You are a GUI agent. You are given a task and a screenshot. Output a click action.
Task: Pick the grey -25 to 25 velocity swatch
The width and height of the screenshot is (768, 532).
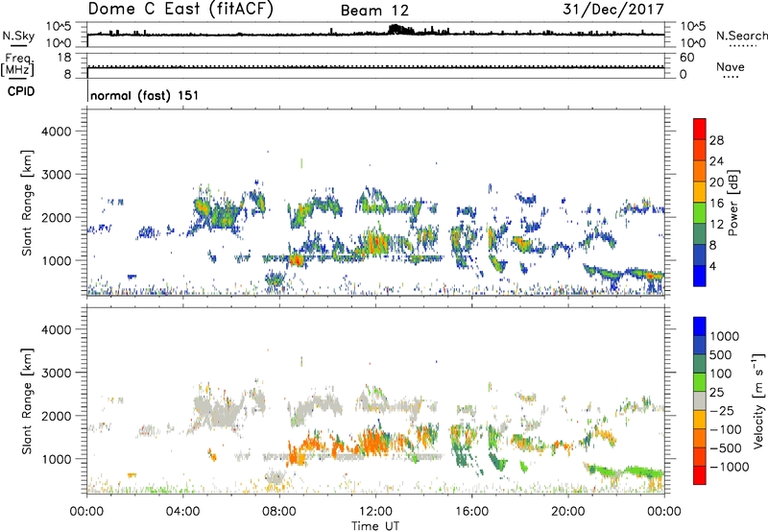(700, 401)
